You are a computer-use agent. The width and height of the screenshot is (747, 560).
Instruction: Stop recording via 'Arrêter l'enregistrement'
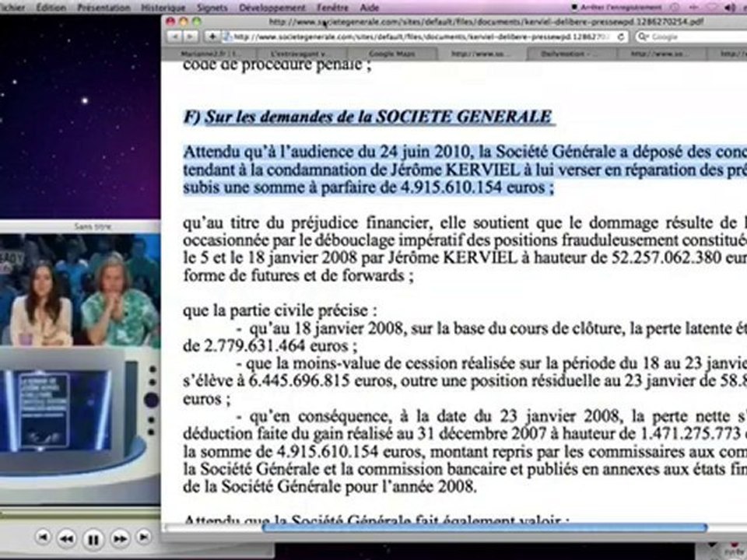[616, 7]
